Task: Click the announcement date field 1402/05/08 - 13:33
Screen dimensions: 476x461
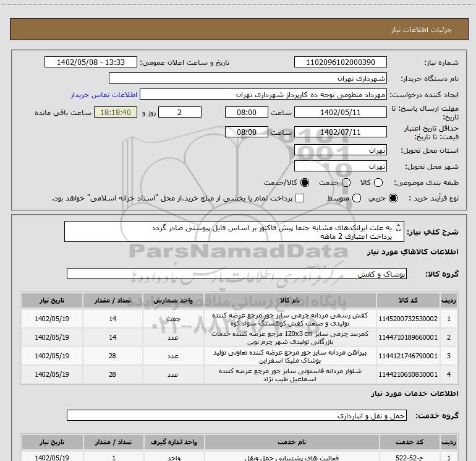Action: tap(91, 62)
